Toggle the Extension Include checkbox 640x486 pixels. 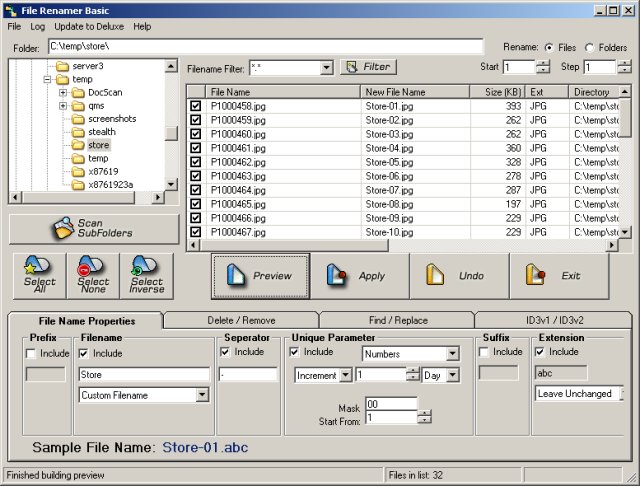coord(540,352)
